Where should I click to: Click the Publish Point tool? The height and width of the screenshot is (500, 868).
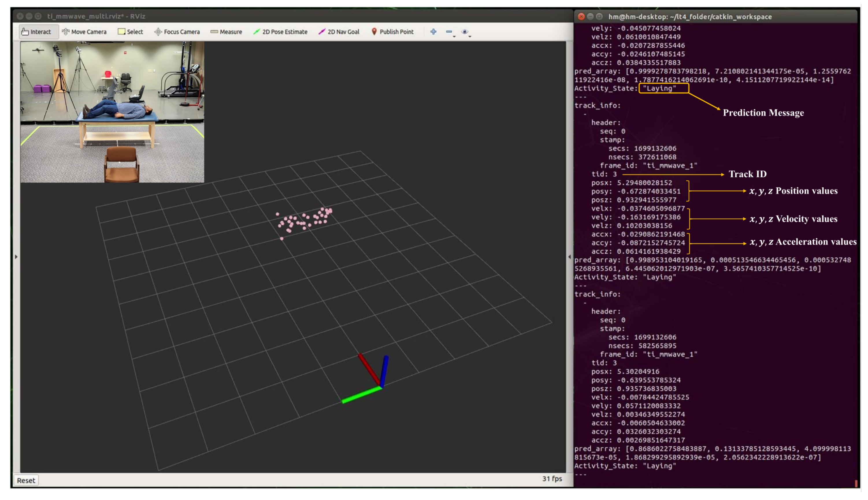(x=392, y=31)
